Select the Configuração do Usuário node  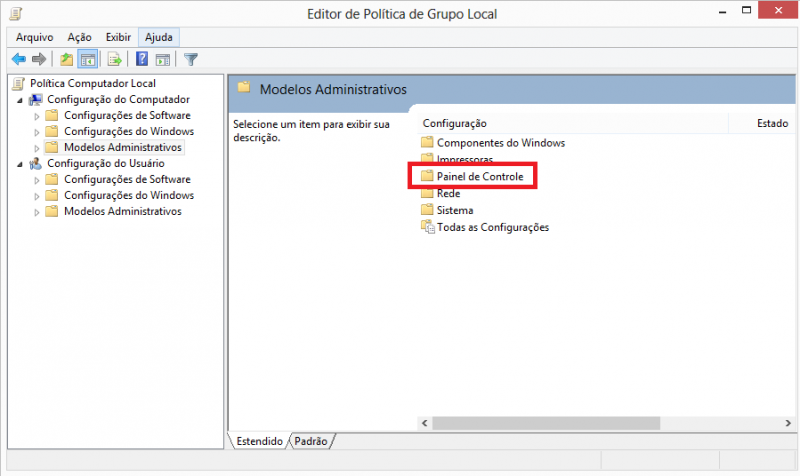point(97,163)
